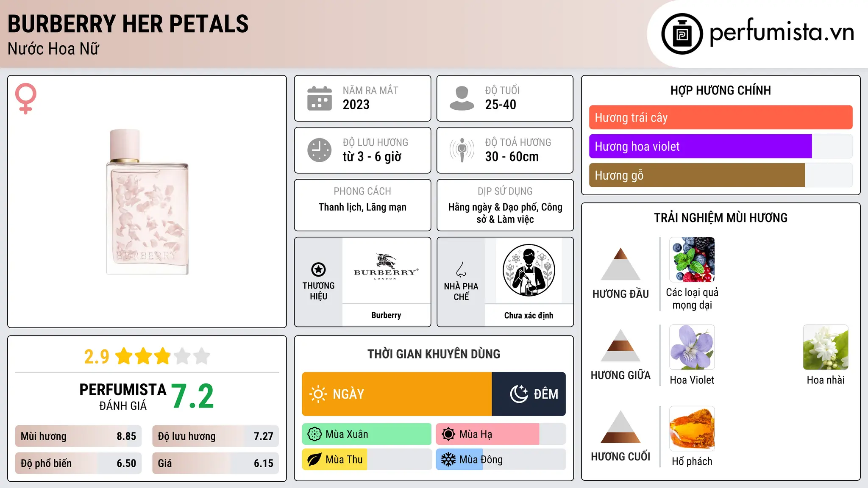Click the PERFUMISTA ĐÁNH GIÁ label
This screenshot has width=868, height=488.
(123, 396)
